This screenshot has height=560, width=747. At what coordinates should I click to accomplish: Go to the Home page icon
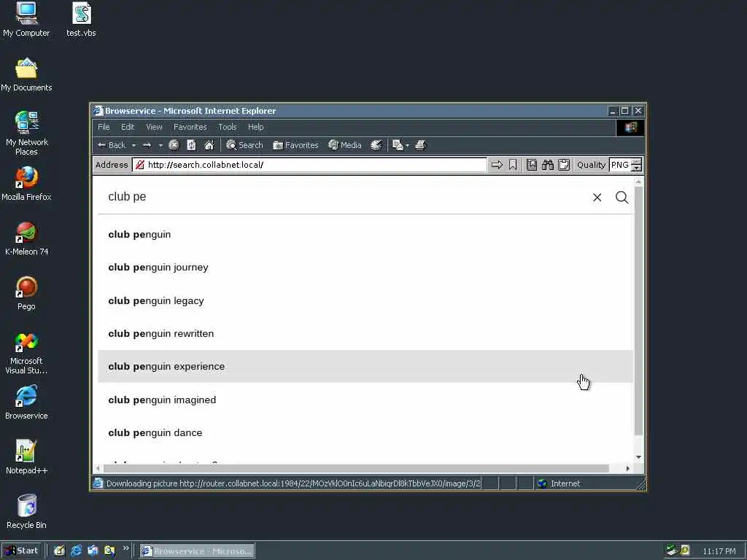tap(209, 145)
